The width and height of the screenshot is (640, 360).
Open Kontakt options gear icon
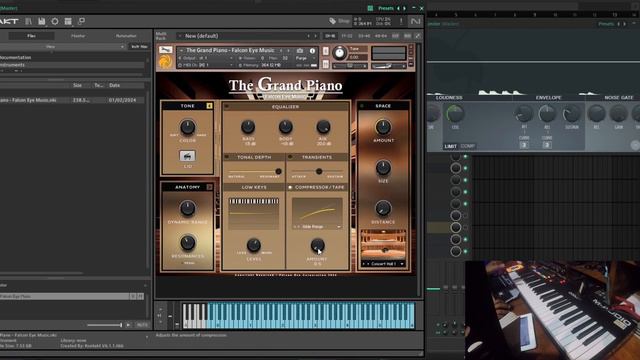click(x=55, y=21)
